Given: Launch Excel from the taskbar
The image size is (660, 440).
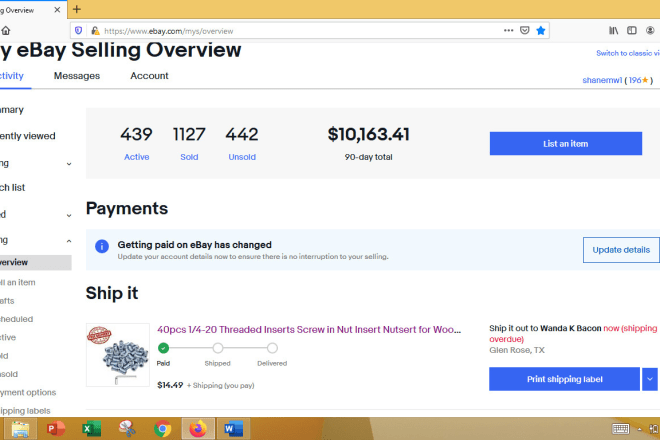Looking at the screenshot, I should point(91,429).
